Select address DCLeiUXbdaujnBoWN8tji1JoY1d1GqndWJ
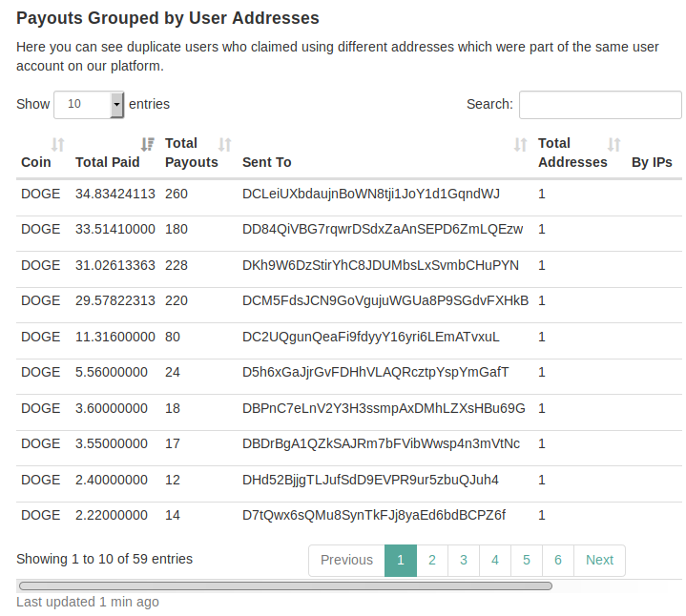Screen dimensions: 686x616 (370, 194)
